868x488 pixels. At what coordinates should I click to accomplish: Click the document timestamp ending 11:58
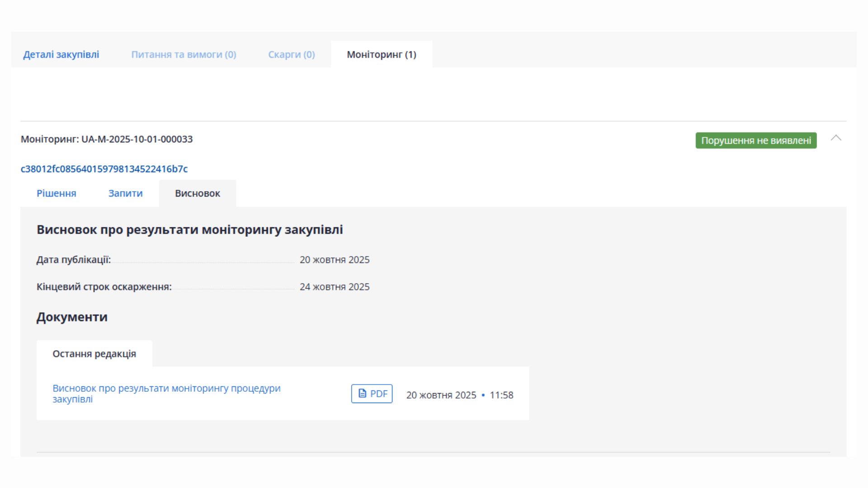[459, 395]
